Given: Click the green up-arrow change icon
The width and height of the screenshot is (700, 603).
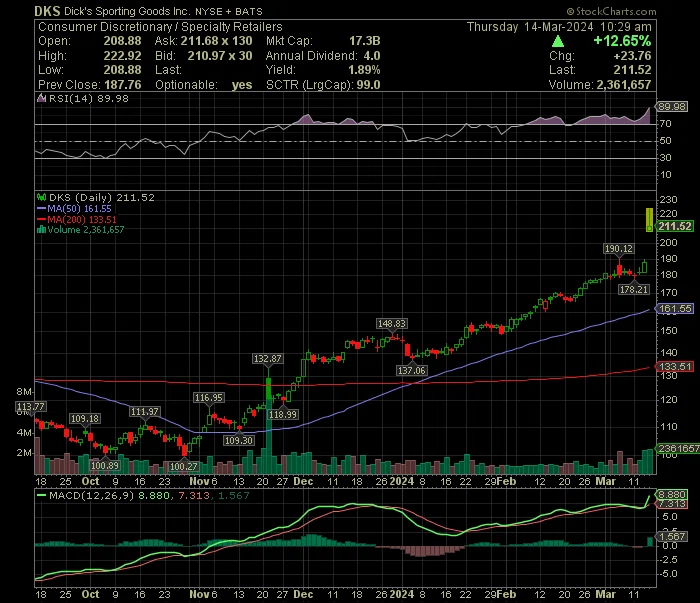Looking at the screenshot, I should 558,42.
